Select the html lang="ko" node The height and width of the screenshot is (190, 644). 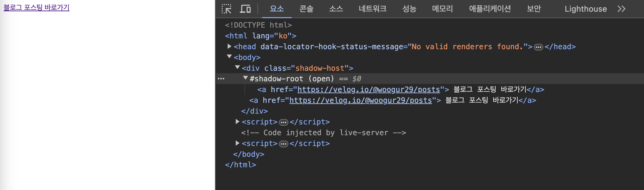261,36
